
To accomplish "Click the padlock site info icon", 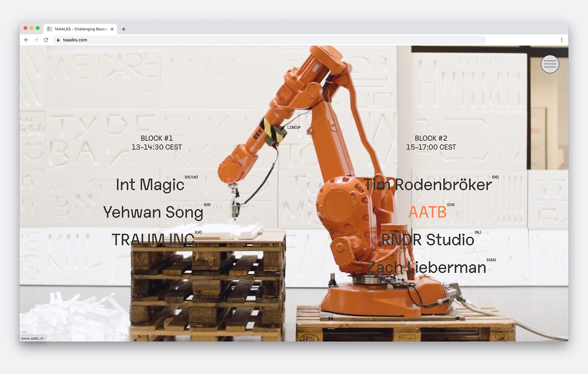I will (58, 40).
